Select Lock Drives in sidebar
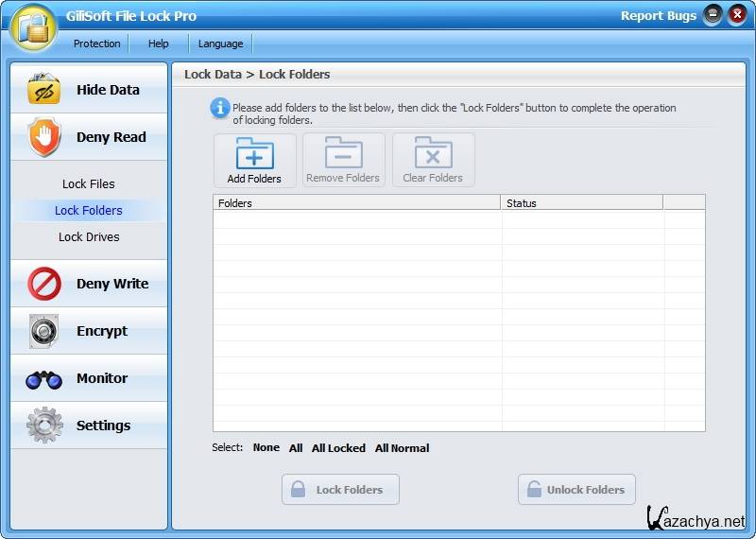Image resolution: width=756 pixels, height=539 pixels. [89, 237]
